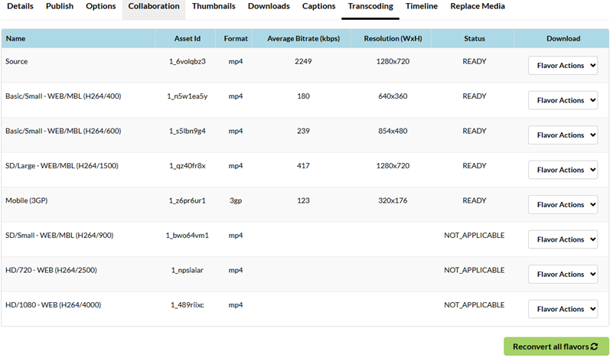Select asset id 1_s5lbn9g4
The height and width of the screenshot is (364, 613).
[187, 131]
